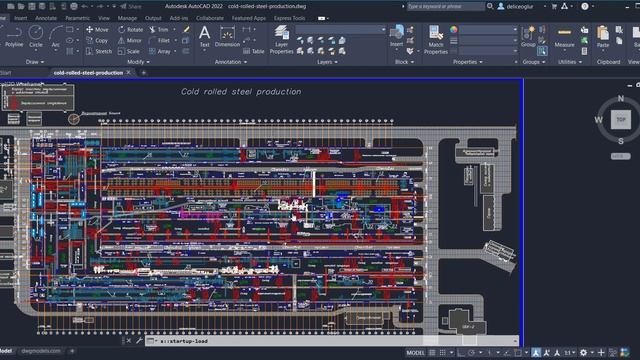Activate the Trim command
The width and height of the screenshot is (640, 360).
(x=159, y=30)
